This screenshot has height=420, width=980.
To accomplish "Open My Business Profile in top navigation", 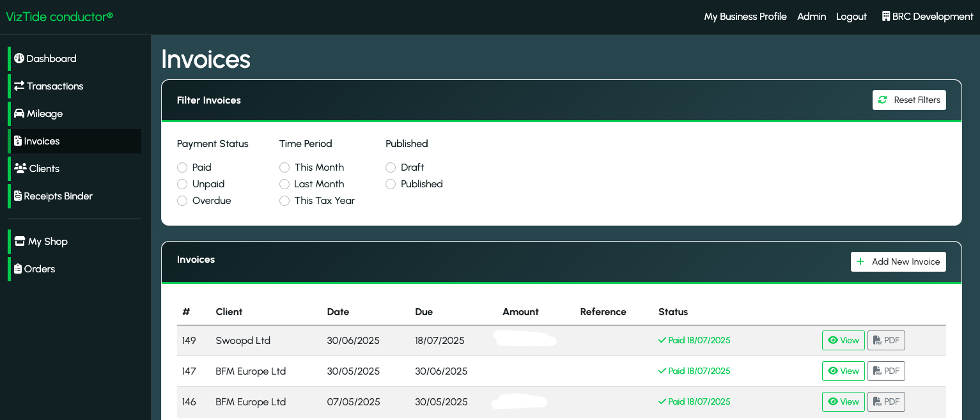I will click(x=745, y=17).
